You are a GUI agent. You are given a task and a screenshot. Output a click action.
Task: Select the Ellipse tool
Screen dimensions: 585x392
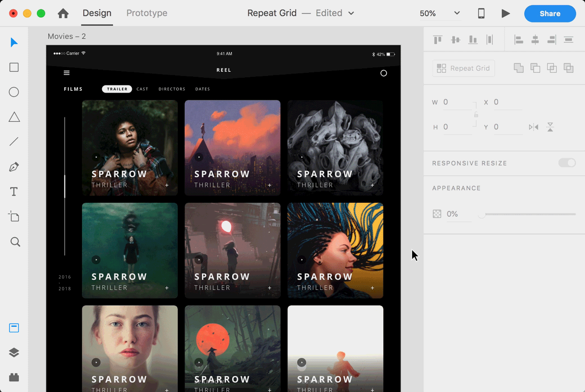pyautogui.click(x=14, y=92)
